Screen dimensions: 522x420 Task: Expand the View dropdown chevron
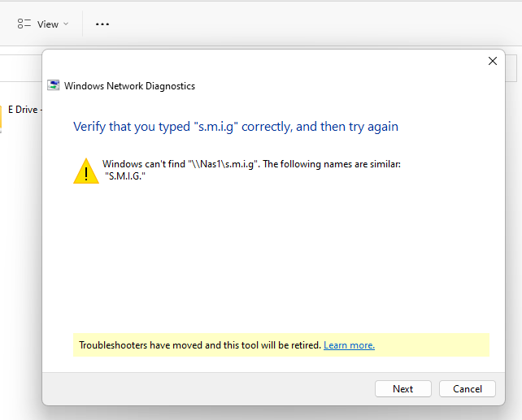coord(66,24)
